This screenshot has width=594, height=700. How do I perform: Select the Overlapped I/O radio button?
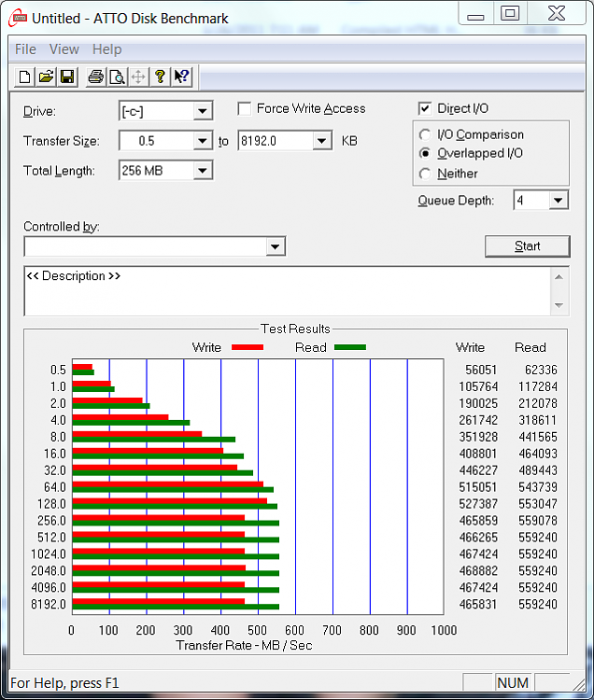(425, 154)
